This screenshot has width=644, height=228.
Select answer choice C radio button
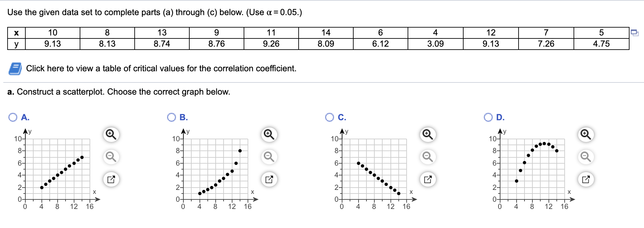point(330,117)
